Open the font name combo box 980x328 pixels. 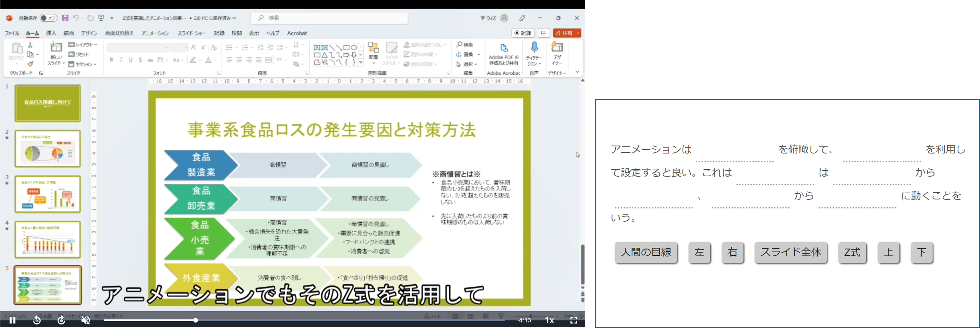point(137,48)
